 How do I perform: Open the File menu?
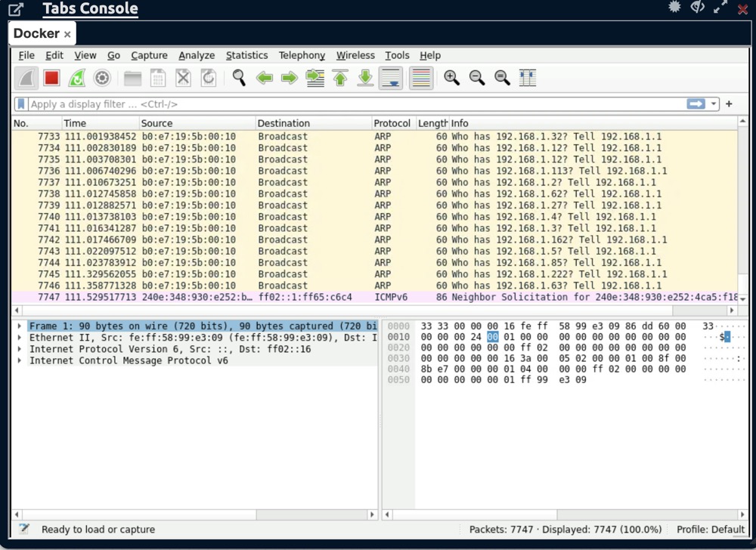coord(26,55)
